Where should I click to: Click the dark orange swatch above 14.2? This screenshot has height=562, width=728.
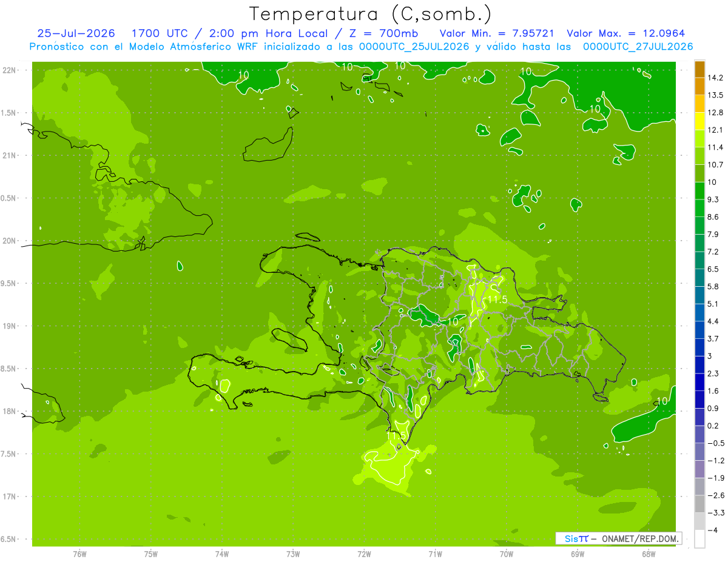point(699,69)
